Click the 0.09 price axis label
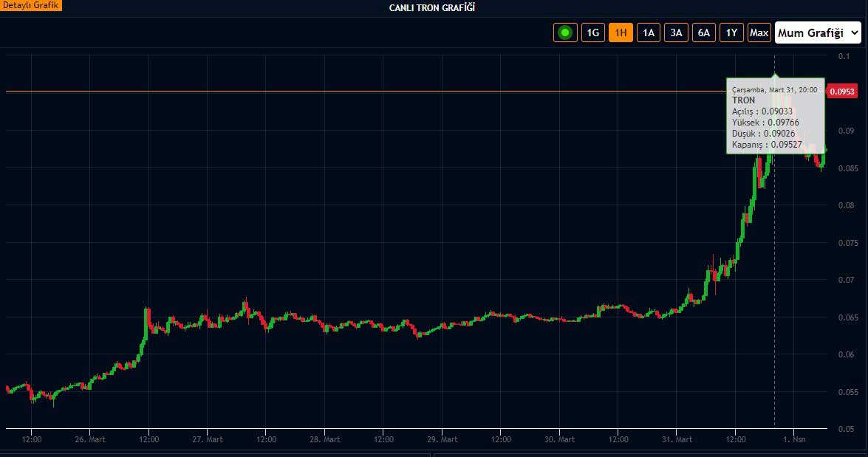Image resolution: width=868 pixels, height=457 pixels. (x=846, y=131)
